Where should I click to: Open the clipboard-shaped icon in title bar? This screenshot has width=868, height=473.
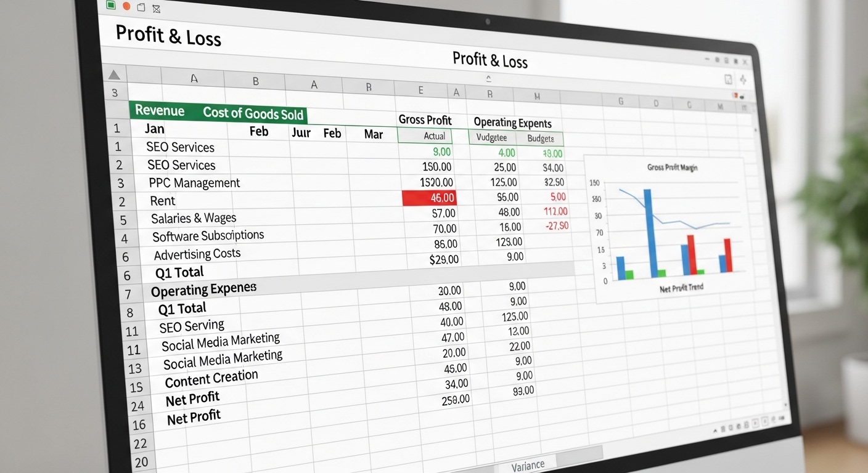[141, 7]
